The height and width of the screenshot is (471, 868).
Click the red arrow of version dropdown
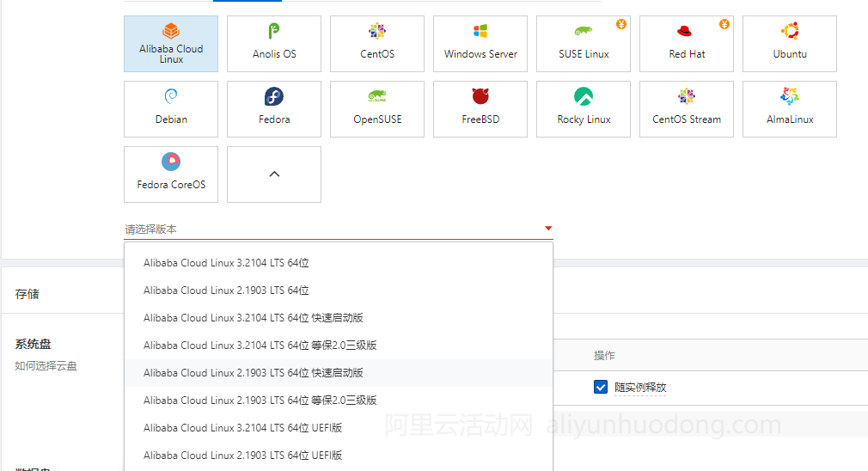(x=548, y=229)
